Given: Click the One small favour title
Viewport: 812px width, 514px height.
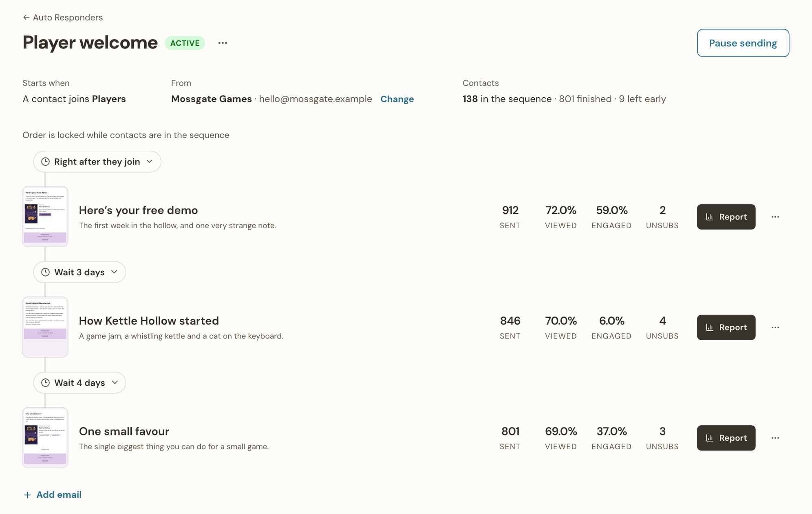Looking at the screenshot, I should [124, 431].
